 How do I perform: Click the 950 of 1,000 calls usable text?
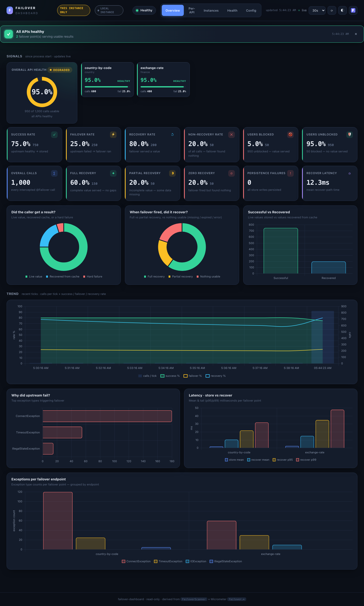tap(42, 111)
